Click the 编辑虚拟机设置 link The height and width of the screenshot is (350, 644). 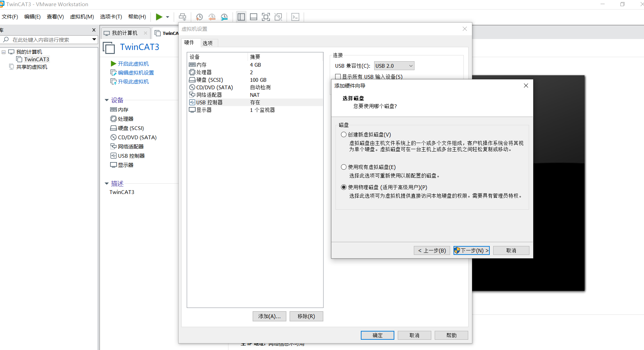(x=135, y=72)
